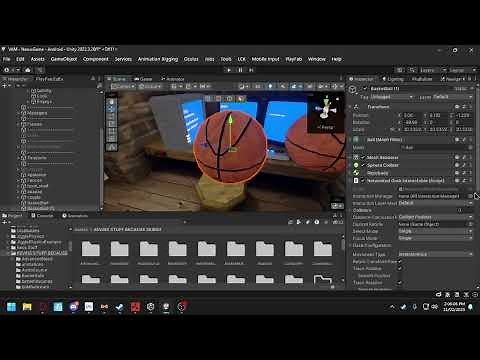Select Managers object in Hierarchy
480x360 pixels.
(x=37, y=113)
